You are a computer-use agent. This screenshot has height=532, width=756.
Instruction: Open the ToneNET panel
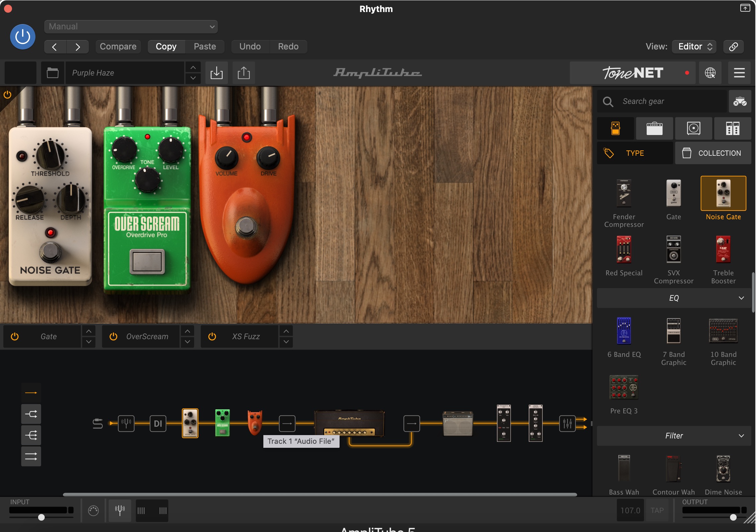point(633,73)
